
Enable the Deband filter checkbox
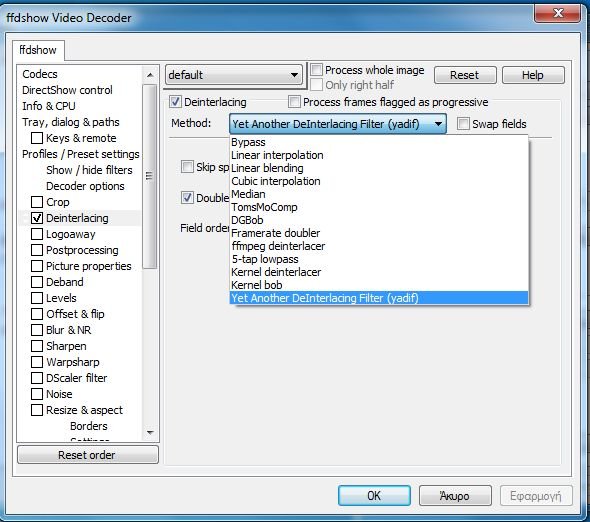37,282
